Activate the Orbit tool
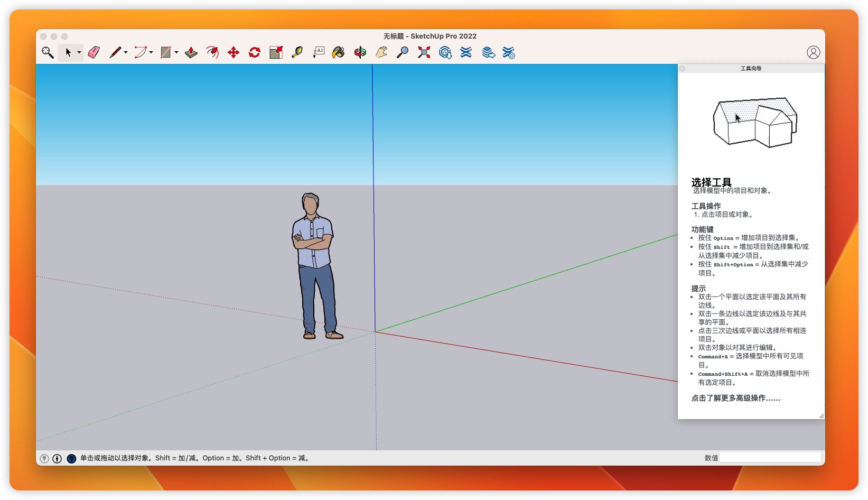The height and width of the screenshot is (500, 868). (360, 52)
